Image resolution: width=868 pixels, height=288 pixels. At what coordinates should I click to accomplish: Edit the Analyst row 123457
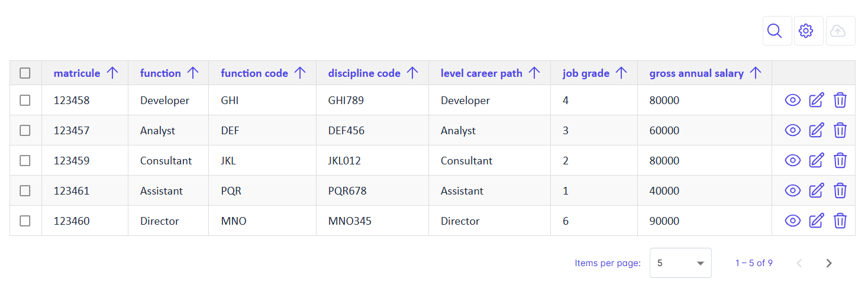[x=816, y=131]
